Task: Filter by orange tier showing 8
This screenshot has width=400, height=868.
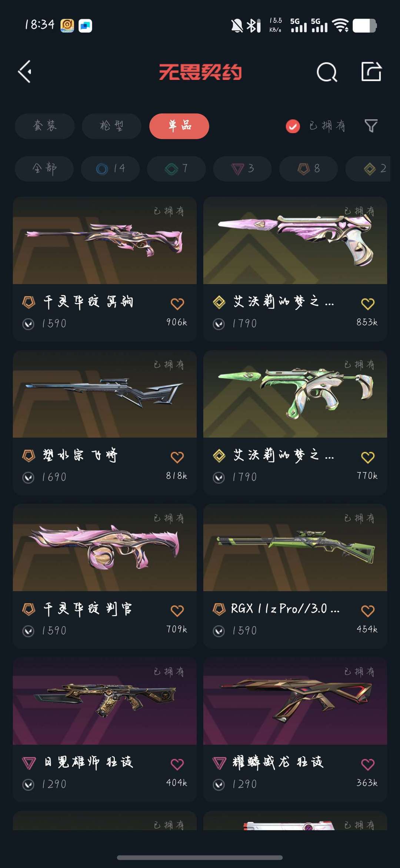Action: tap(309, 169)
